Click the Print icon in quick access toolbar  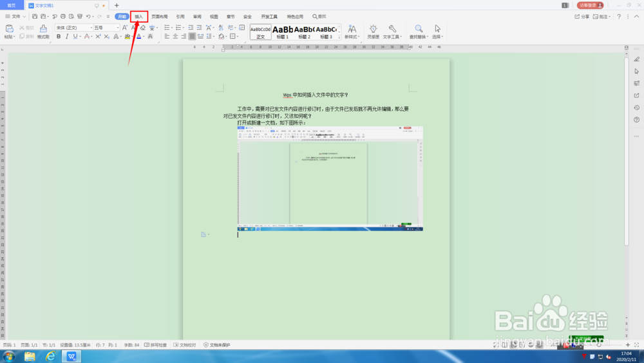[63, 17]
